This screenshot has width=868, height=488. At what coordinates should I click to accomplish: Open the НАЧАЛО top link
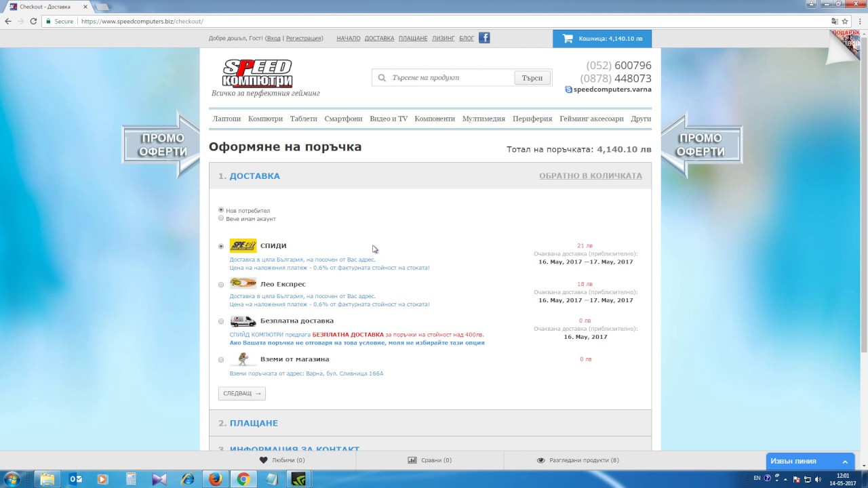[x=349, y=39]
